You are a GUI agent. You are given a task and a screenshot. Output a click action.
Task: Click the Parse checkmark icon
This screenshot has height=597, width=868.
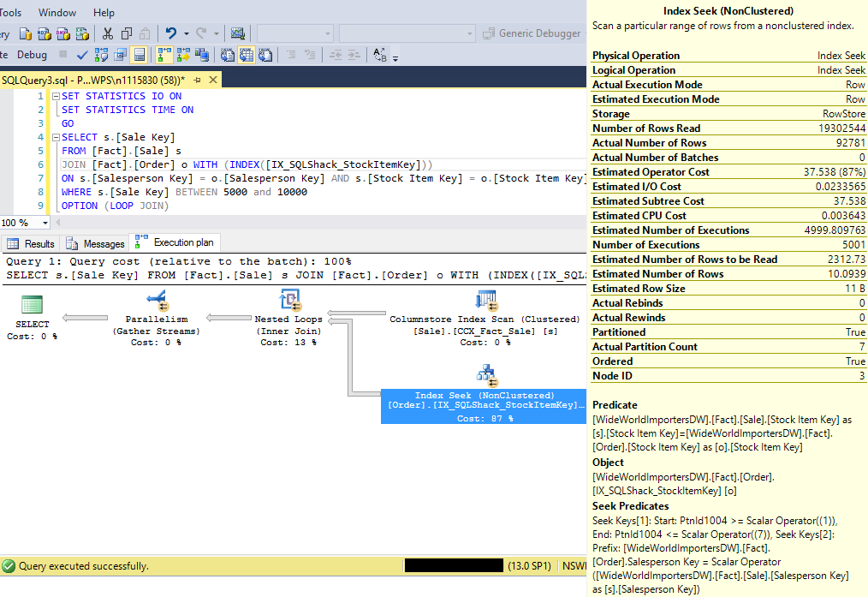[x=82, y=55]
